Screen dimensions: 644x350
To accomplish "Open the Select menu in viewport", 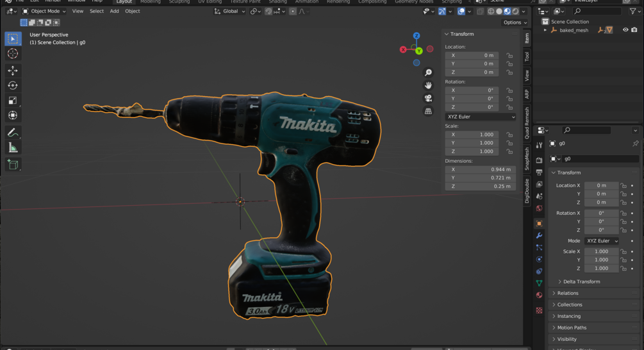I will (97, 12).
